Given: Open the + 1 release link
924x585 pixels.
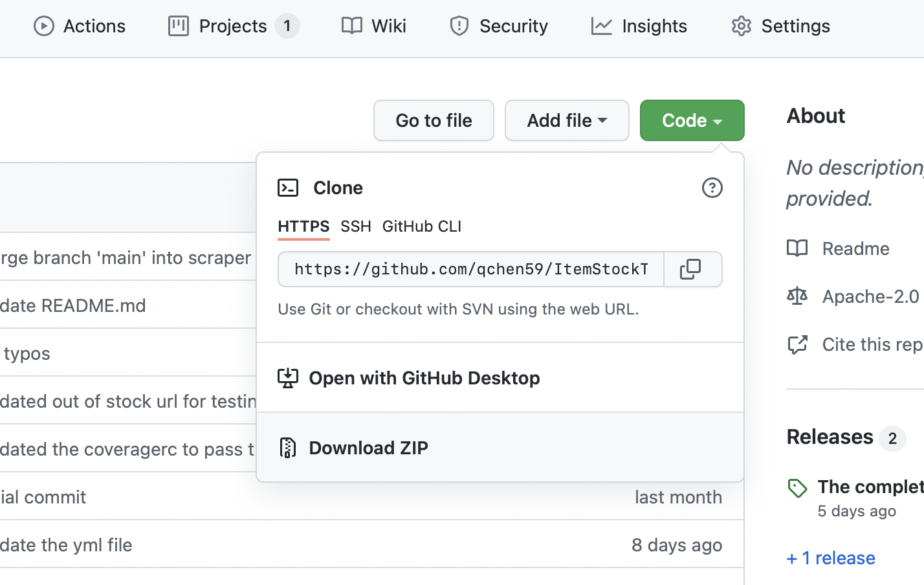Looking at the screenshot, I should (x=830, y=558).
